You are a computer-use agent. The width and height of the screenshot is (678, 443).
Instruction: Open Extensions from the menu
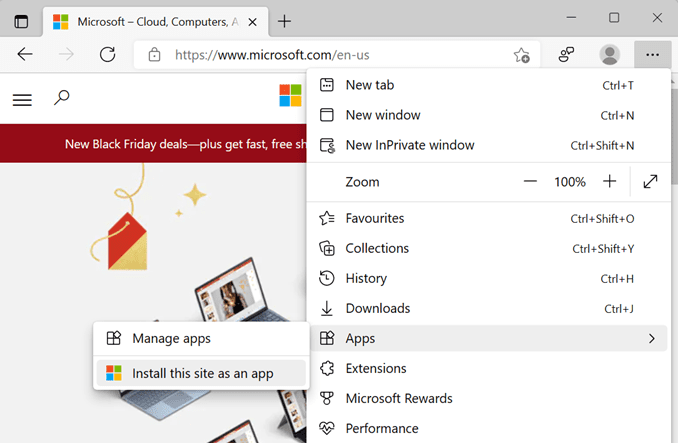(489, 368)
